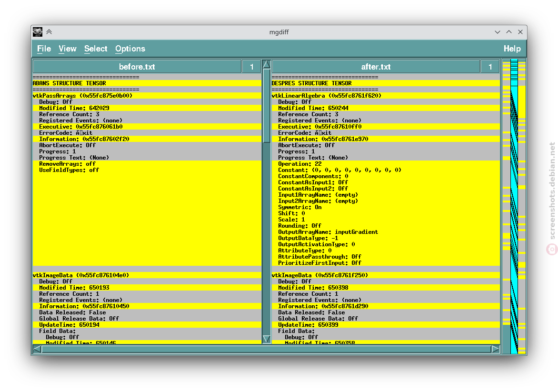Select the 'UpdateTime: 650194' line
This screenshot has height=392, width=558.
[147, 325]
